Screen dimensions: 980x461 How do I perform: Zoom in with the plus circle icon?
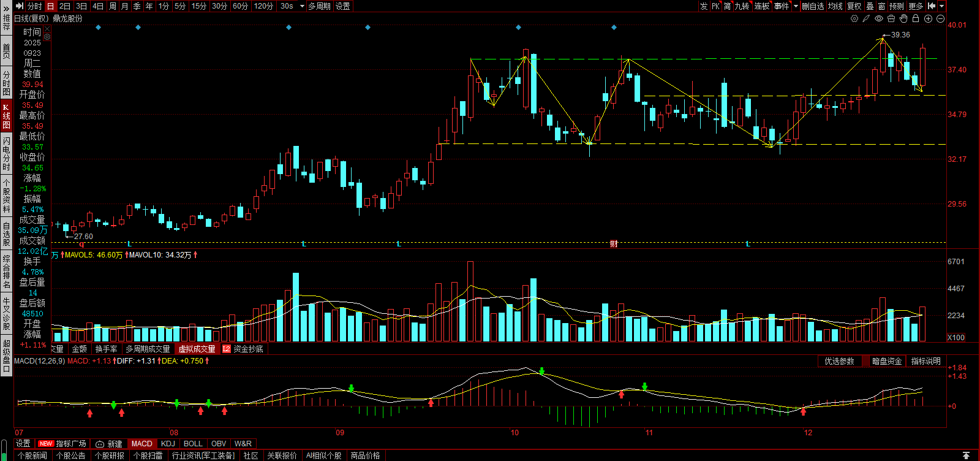coord(929,18)
